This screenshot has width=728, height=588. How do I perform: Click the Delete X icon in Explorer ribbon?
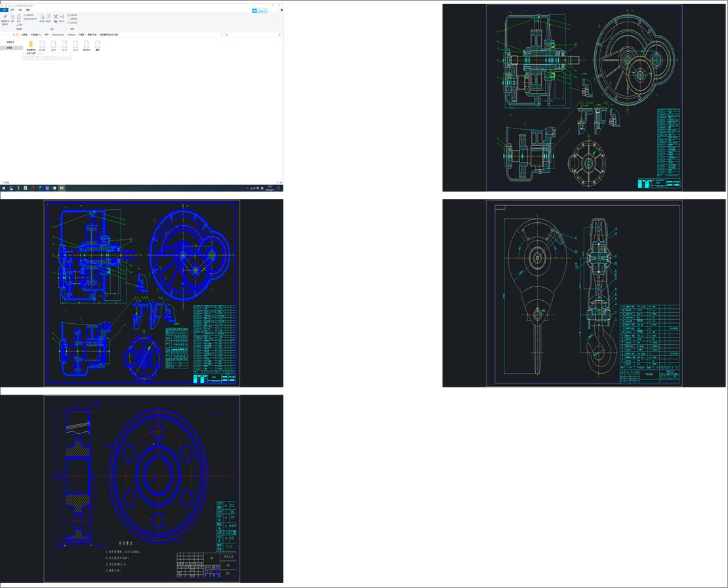coord(56,16)
